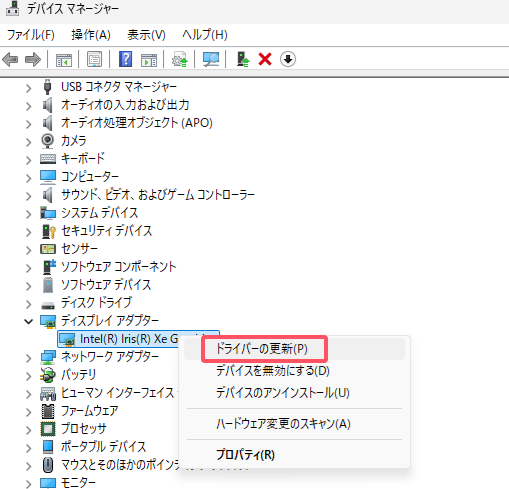Click the USB plug icon beside USB コネクタ マネージャー
This screenshot has width=509, height=489.
(x=47, y=87)
